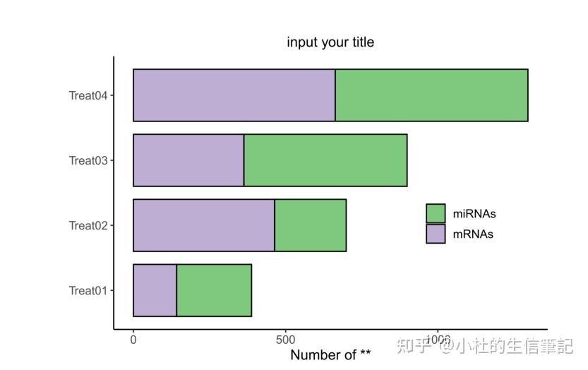Screen dimensions: 588x370
Task: Select the miRNAs legend label
Action: point(474,214)
